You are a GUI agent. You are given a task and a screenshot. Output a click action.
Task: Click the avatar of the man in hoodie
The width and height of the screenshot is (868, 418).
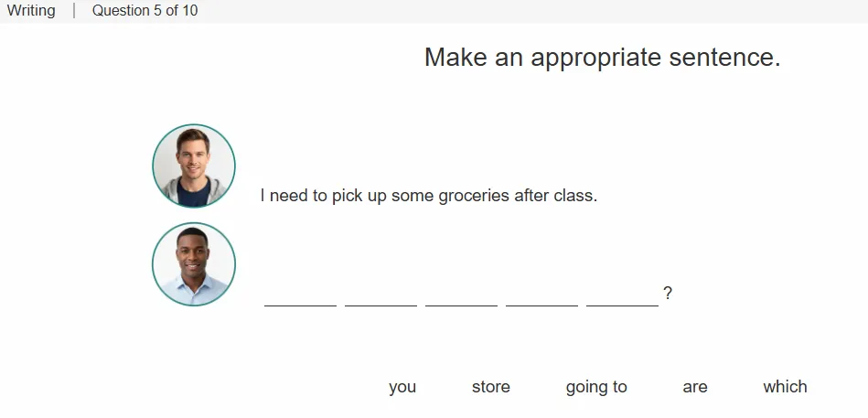pyautogui.click(x=194, y=166)
